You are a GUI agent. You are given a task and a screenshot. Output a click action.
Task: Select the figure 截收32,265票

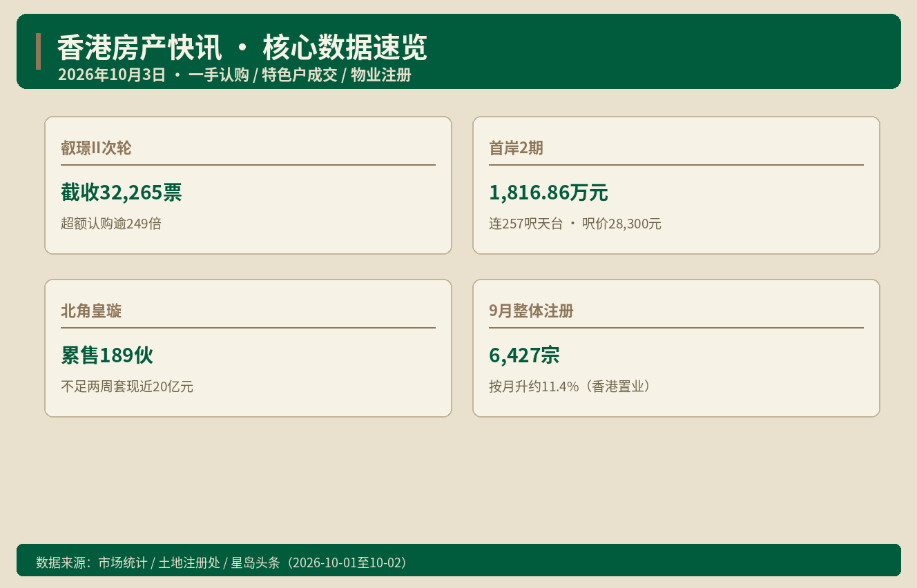tap(122, 193)
